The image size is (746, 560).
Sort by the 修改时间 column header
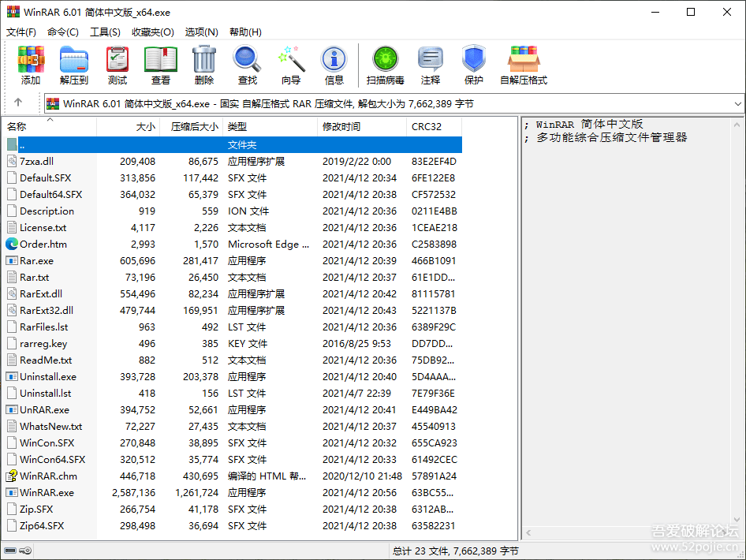341,126
